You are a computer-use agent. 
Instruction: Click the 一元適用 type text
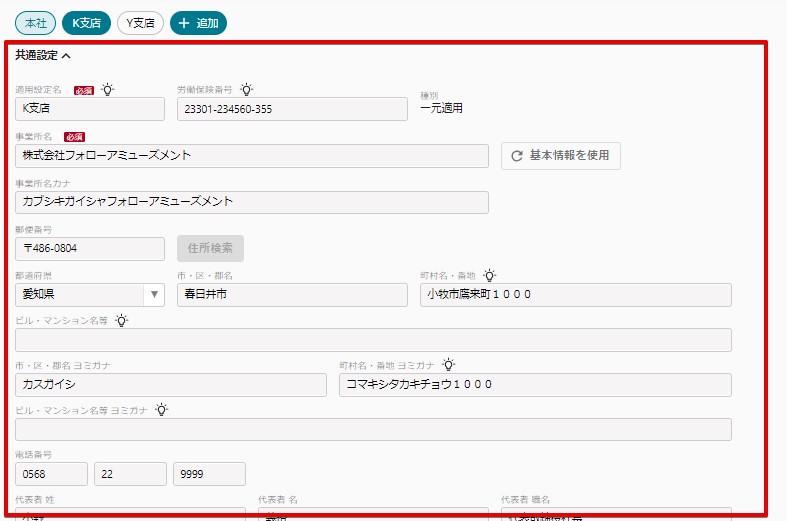click(x=441, y=108)
